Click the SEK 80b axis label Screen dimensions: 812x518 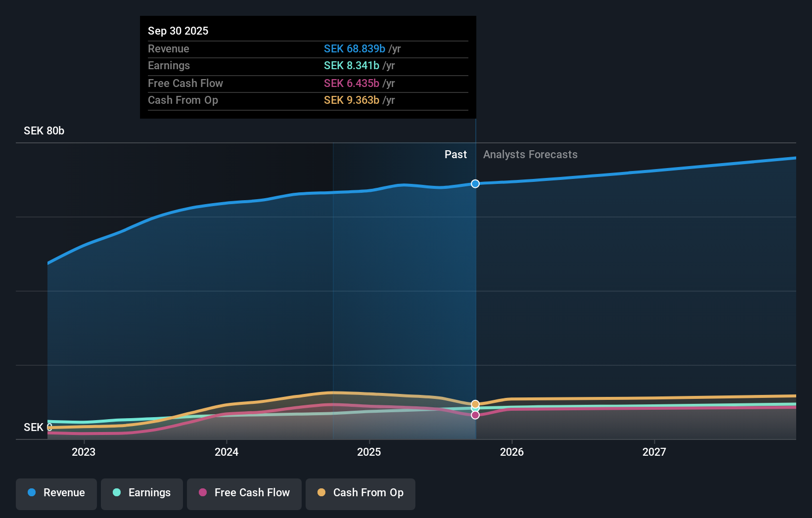pos(44,130)
